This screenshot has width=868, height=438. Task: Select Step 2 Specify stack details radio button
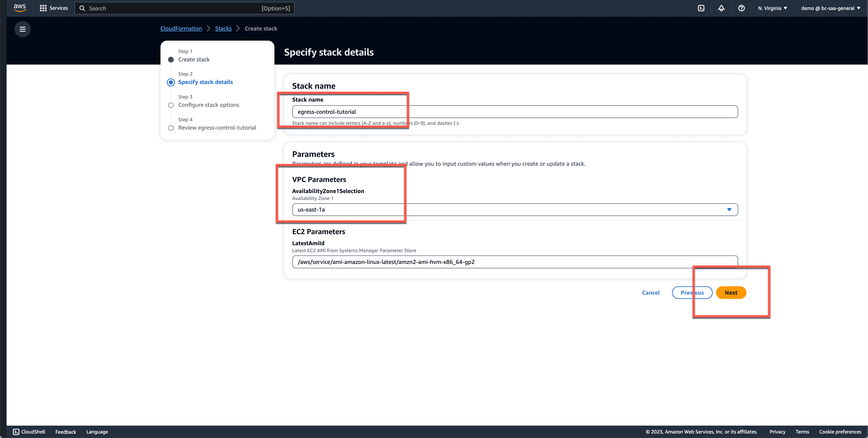(x=171, y=82)
